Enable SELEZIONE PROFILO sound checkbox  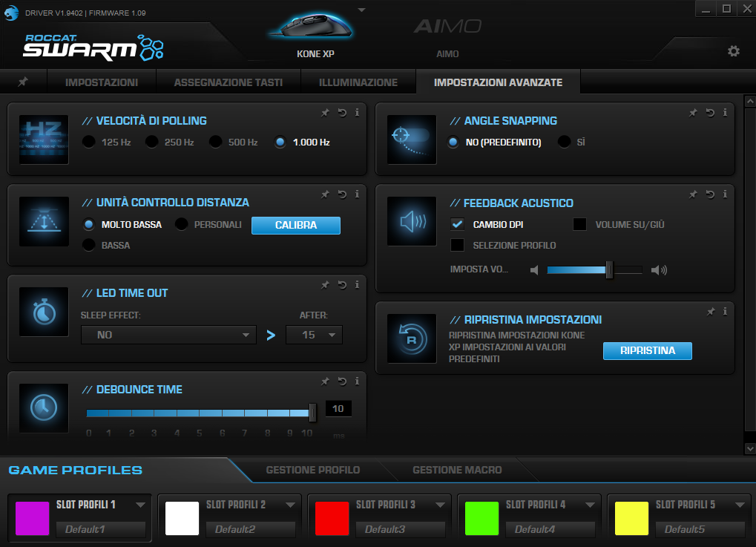[457, 245]
